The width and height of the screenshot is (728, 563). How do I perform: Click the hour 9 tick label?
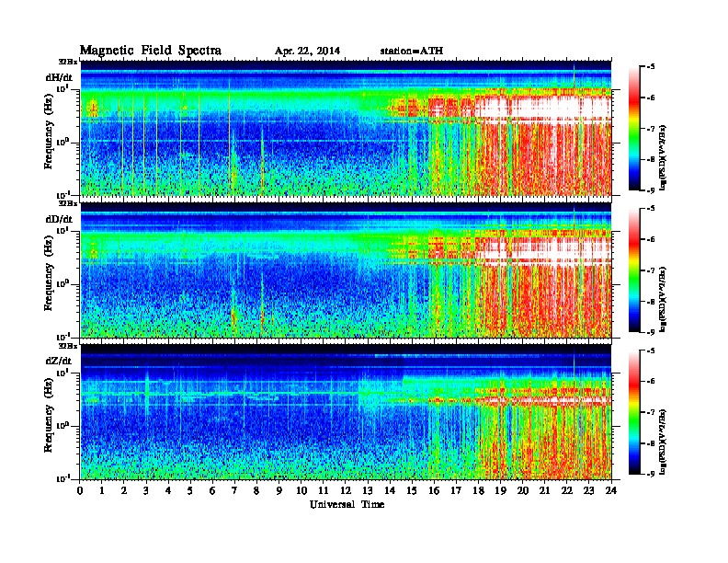point(279,490)
